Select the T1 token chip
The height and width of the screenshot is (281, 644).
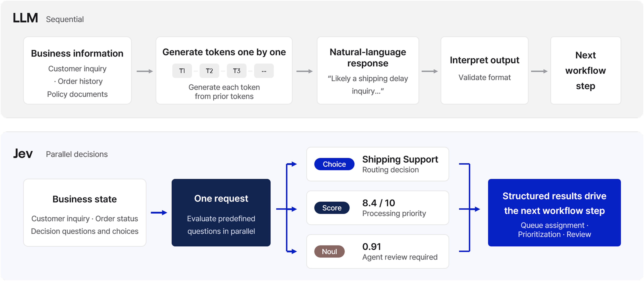182,71
